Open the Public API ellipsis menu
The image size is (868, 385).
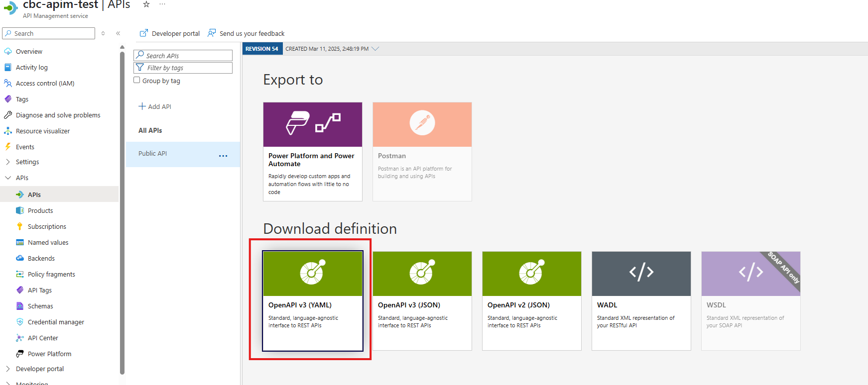coord(223,156)
